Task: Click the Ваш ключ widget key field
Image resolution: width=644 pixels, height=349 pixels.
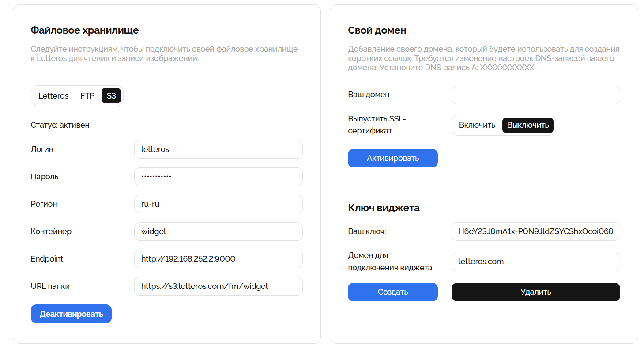Action: coord(535,231)
